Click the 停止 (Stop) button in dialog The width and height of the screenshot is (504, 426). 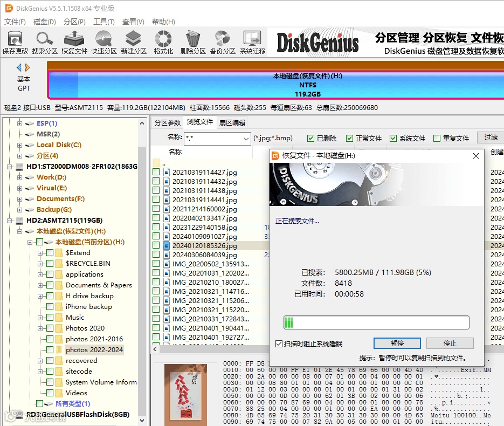(450, 343)
